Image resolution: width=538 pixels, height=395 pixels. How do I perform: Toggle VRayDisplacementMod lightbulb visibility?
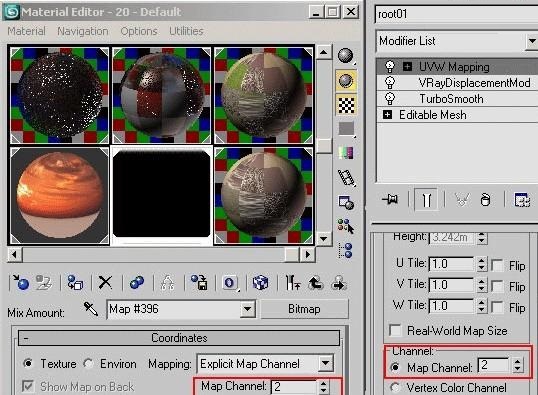pos(390,83)
